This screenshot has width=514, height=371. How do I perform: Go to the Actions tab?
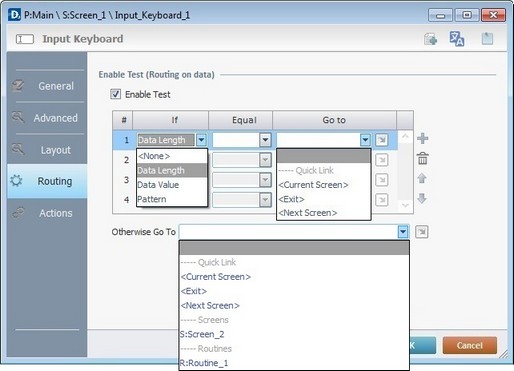[x=47, y=213]
